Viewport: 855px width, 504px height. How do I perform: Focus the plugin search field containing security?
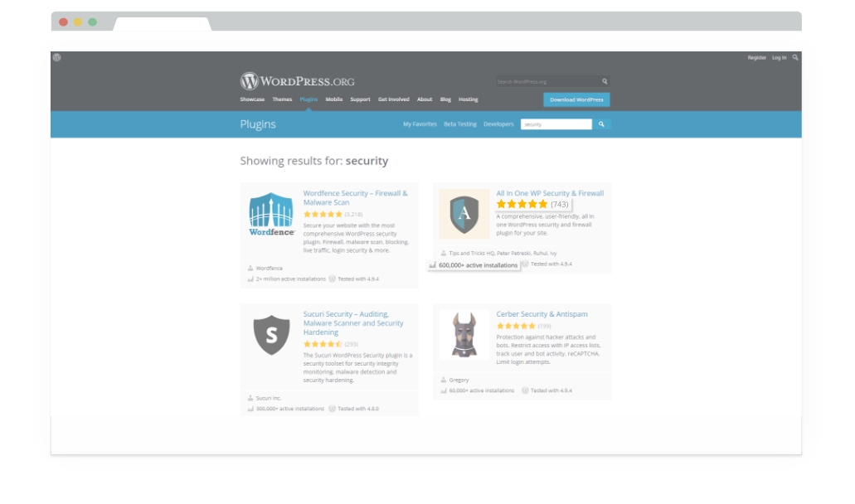(x=556, y=124)
